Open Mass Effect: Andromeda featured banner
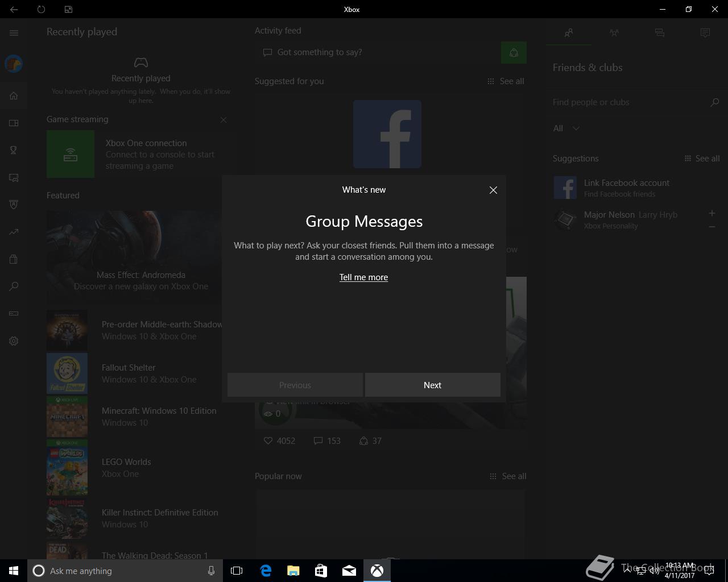The image size is (728, 582). pyautogui.click(x=134, y=257)
